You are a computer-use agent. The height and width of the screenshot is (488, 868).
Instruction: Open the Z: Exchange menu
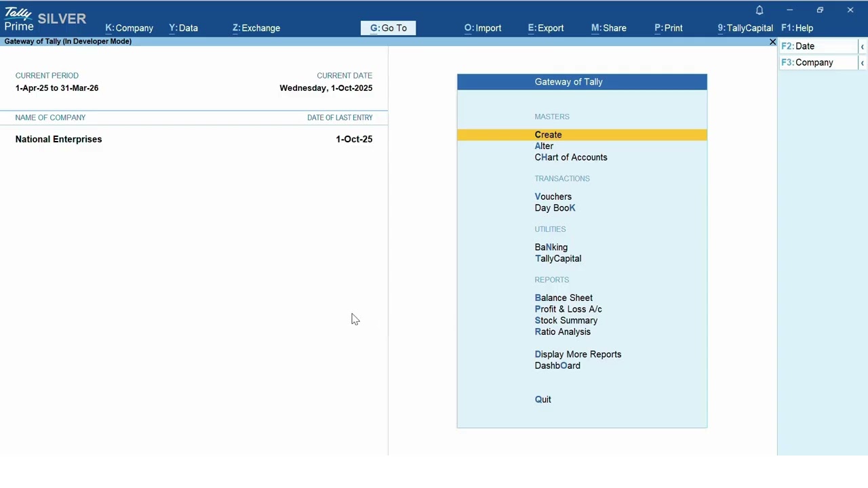click(256, 28)
